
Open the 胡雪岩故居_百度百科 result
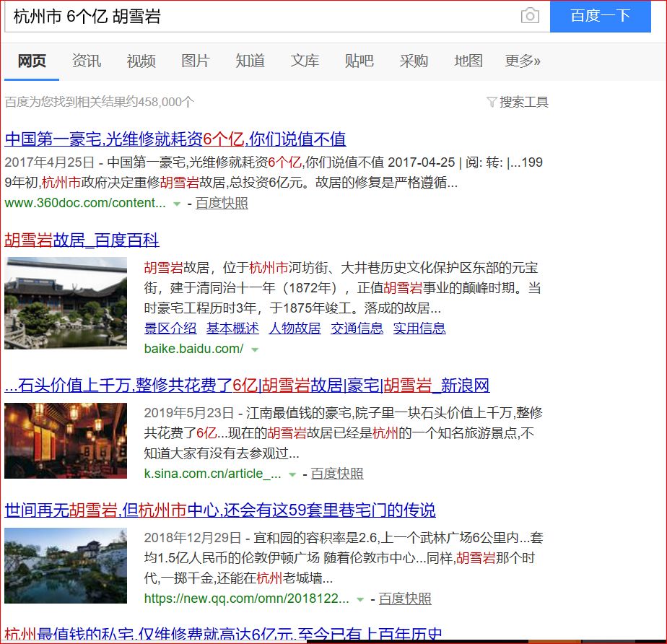pos(82,240)
